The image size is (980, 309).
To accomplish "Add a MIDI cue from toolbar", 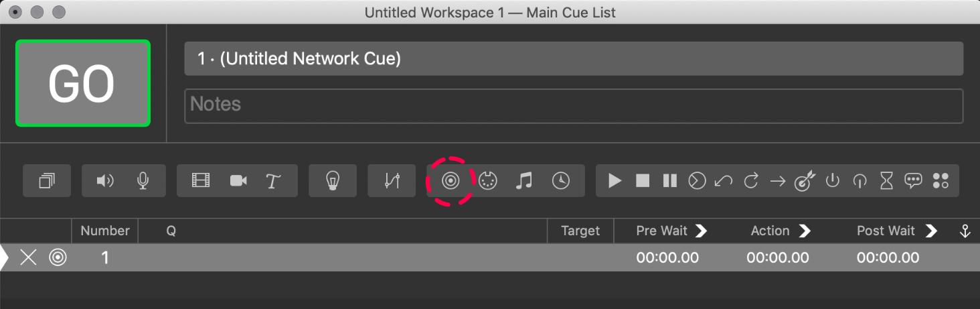I will [488, 181].
